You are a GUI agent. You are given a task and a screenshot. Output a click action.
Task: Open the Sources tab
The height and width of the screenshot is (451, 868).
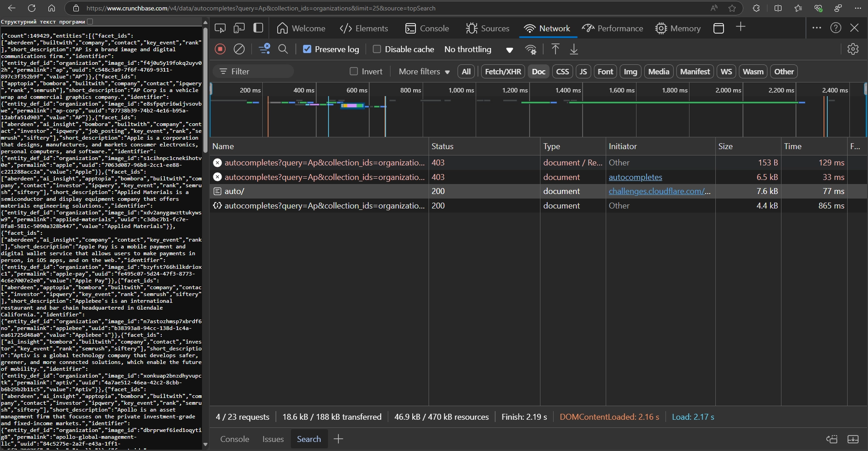tap(487, 29)
